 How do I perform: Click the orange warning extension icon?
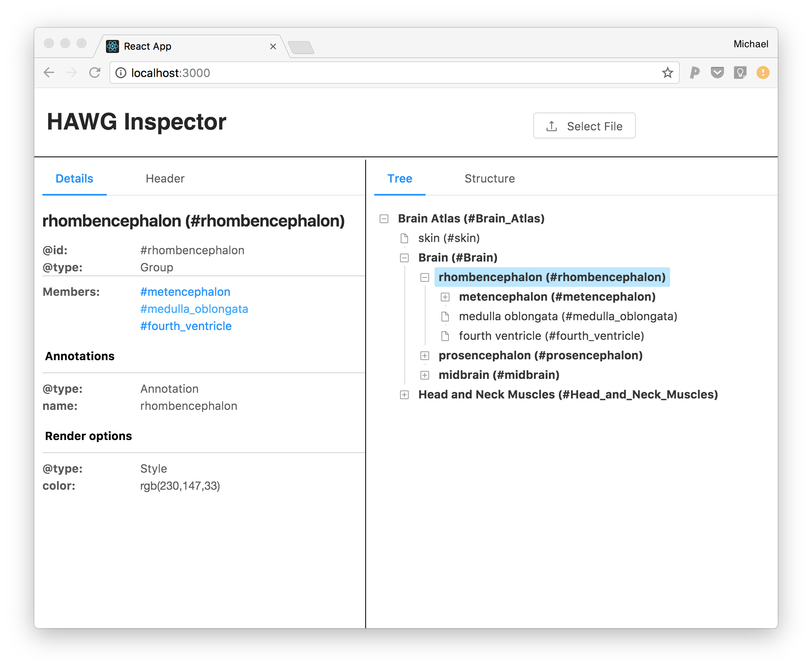(x=763, y=73)
